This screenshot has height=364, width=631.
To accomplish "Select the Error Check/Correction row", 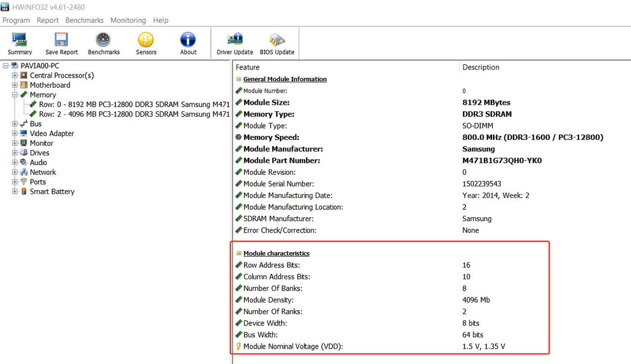I will point(432,230).
